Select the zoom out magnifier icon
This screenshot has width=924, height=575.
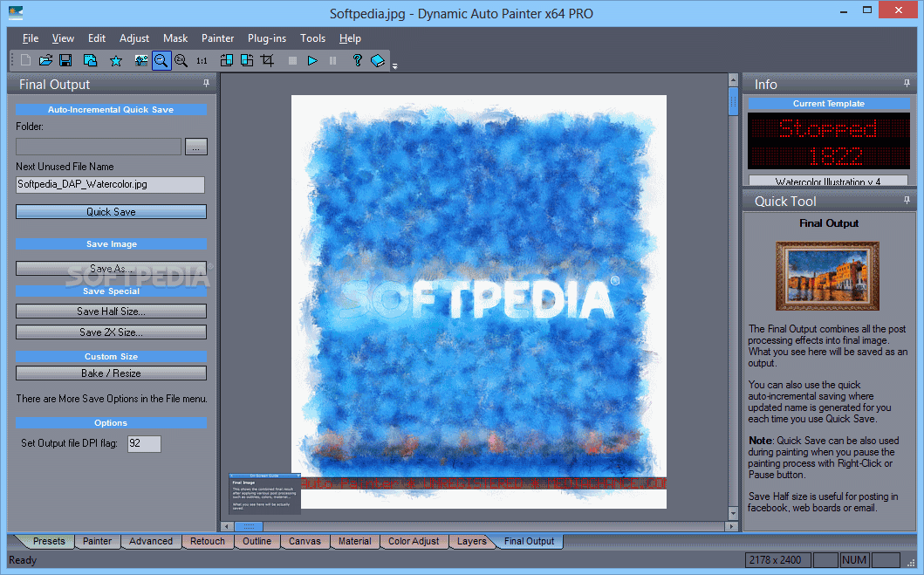tap(161, 60)
